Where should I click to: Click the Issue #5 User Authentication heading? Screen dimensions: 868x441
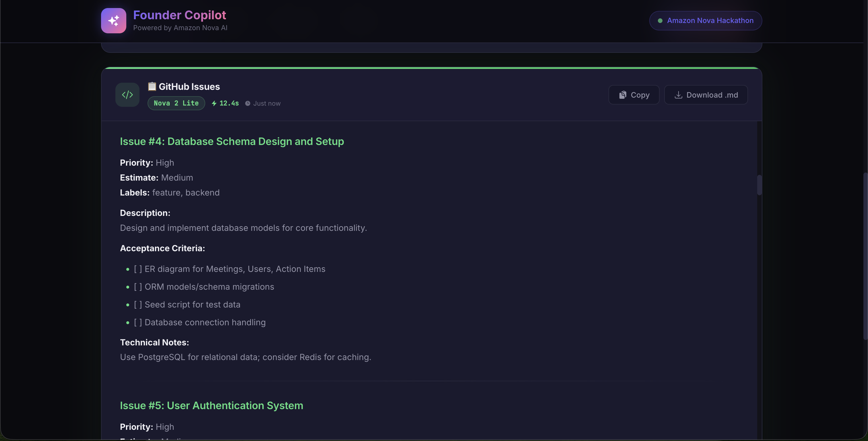coord(211,405)
